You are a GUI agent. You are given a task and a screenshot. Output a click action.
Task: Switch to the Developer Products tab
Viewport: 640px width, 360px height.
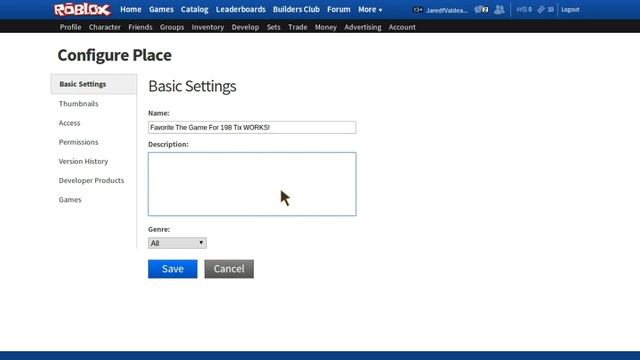tap(91, 180)
